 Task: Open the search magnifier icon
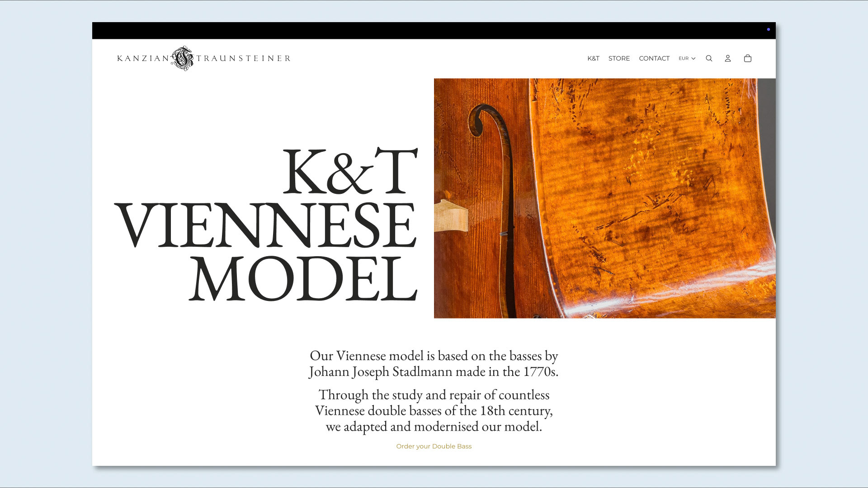[709, 58]
